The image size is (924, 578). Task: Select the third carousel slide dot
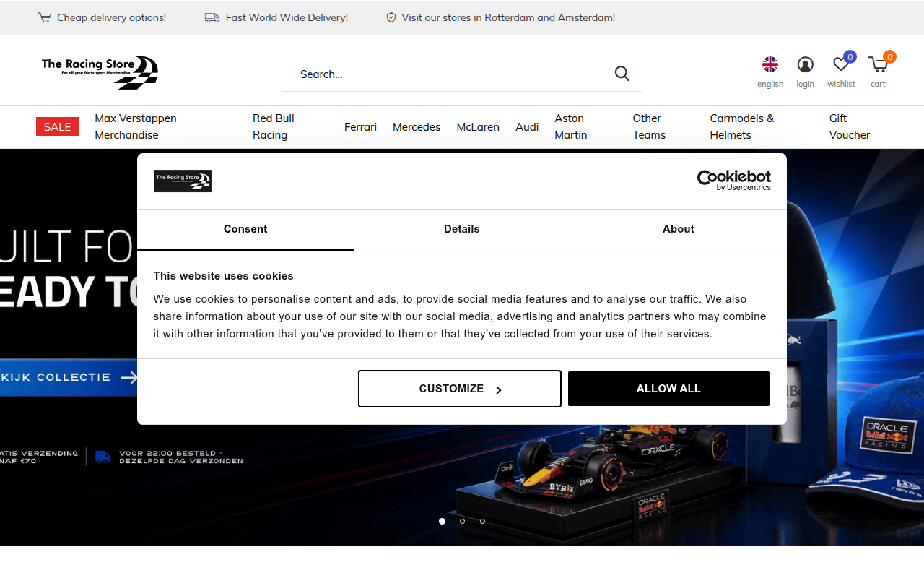[482, 521]
